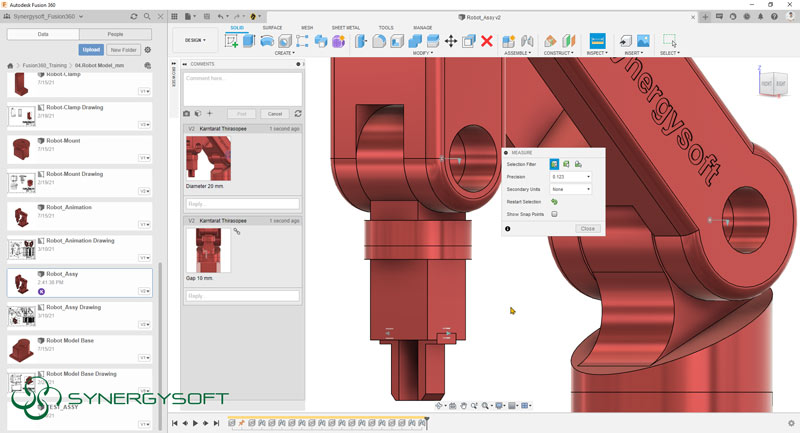Click the Create Sketch tool icon
The width and height of the screenshot is (800, 433).
(233, 41)
